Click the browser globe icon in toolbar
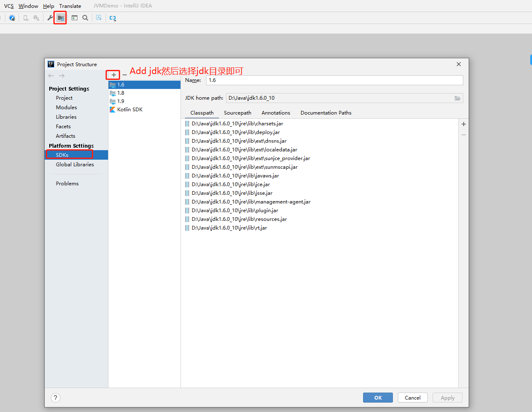The width and height of the screenshot is (532, 412). [x=12, y=18]
